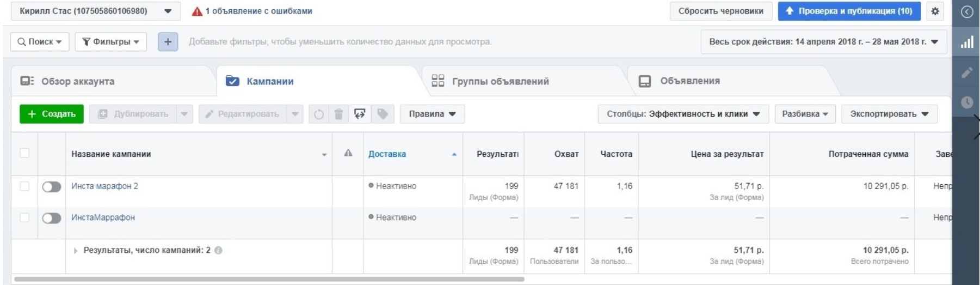The image size is (980, 285).
Task: Click the tag label icon
Action: pos(383,114)
